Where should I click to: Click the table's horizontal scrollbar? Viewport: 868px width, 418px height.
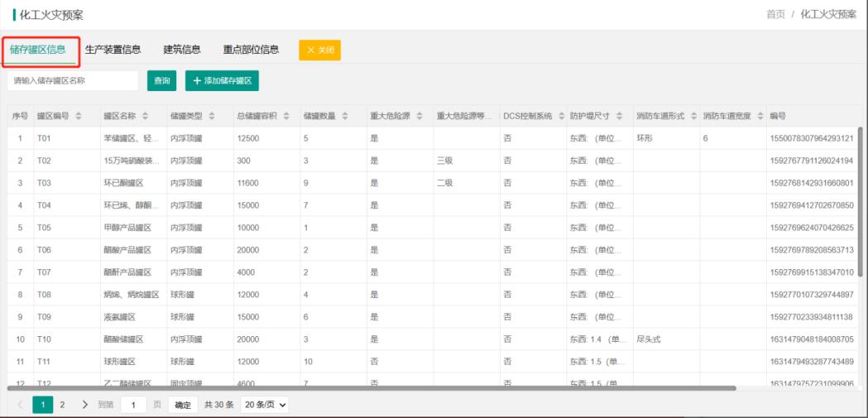[372, 387]
